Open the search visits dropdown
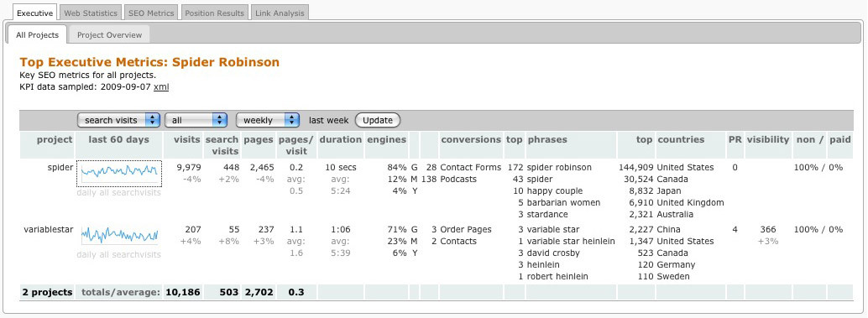This screenshot has height=318, width=868. click(118, 120)
